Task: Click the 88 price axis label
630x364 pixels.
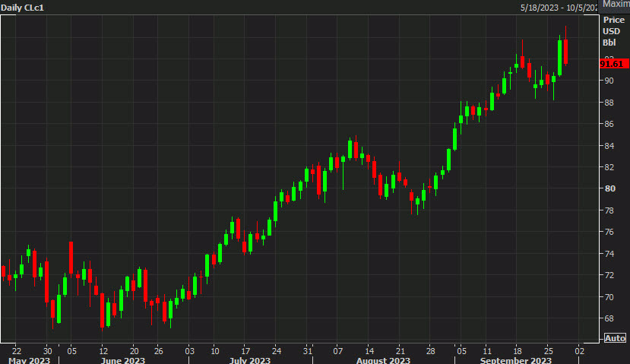Action: [x=609, y=103]
